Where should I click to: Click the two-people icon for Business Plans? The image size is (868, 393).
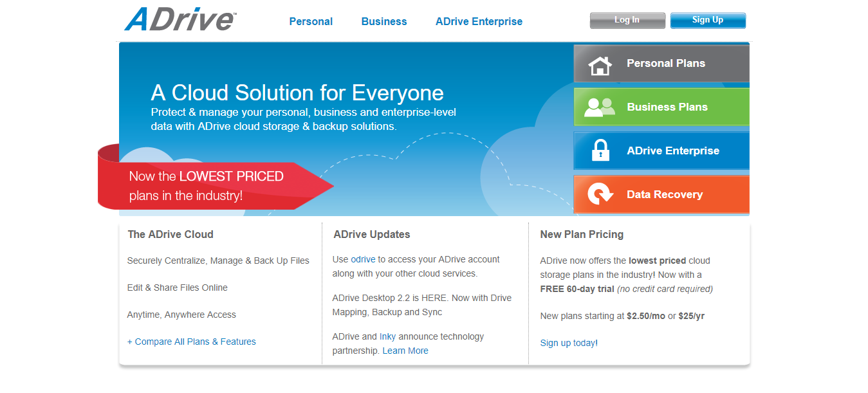pos(599,107)
